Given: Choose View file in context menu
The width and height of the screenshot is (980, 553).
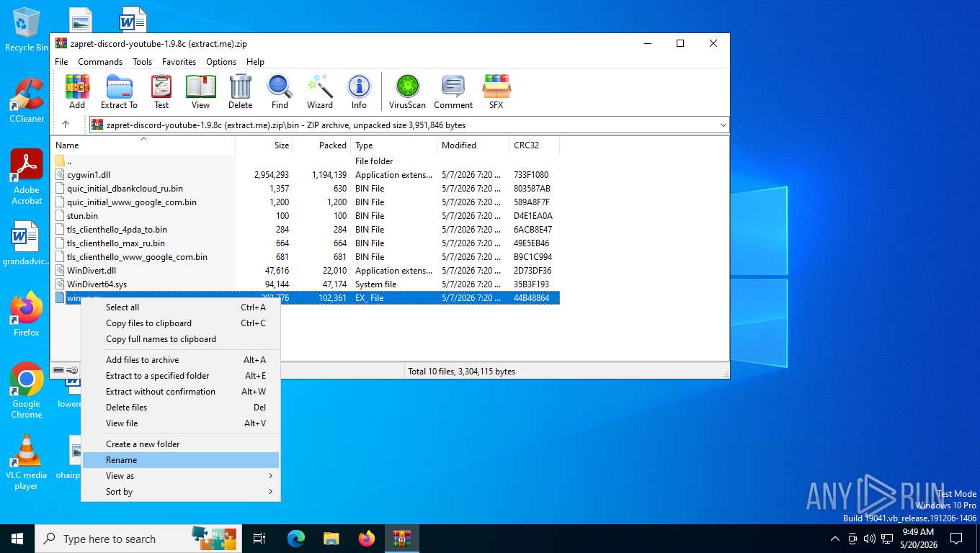Looking at the screenshot, I should pos(181,423).
